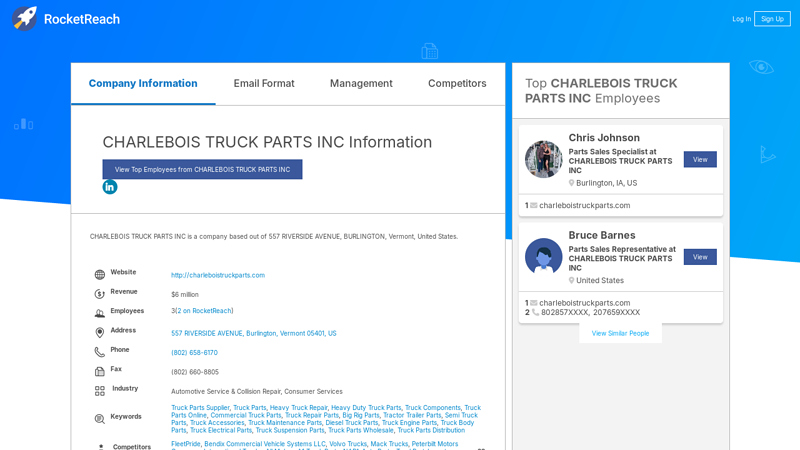Click the Bruce Barnes name heading
The width and height of the screenshot is (800, 450).
602,235
